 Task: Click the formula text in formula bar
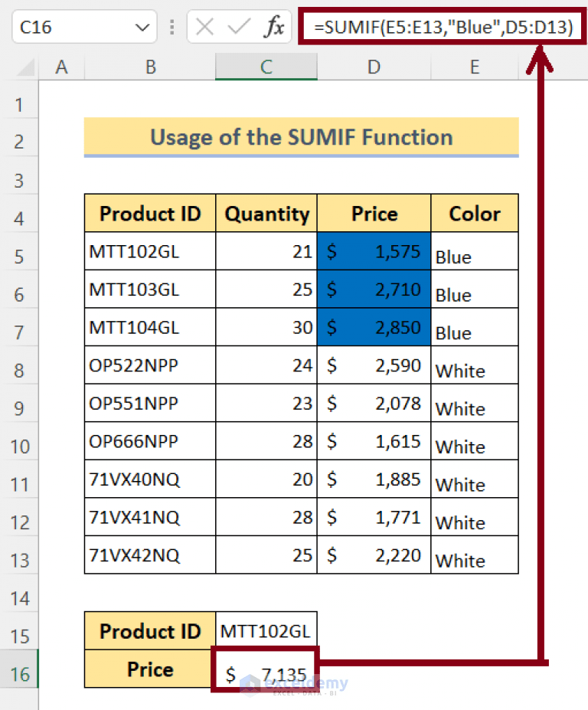pyautogui.click(x=440, y=26)
